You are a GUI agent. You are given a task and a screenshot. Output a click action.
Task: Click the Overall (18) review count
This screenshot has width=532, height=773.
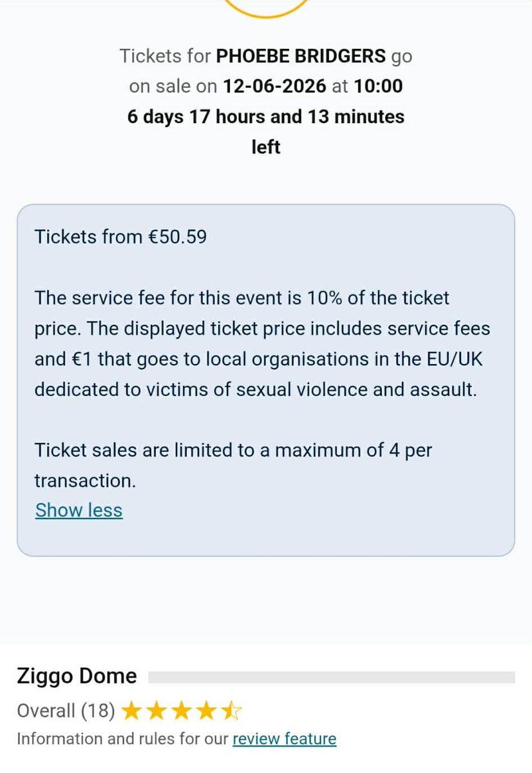(66, 711)
